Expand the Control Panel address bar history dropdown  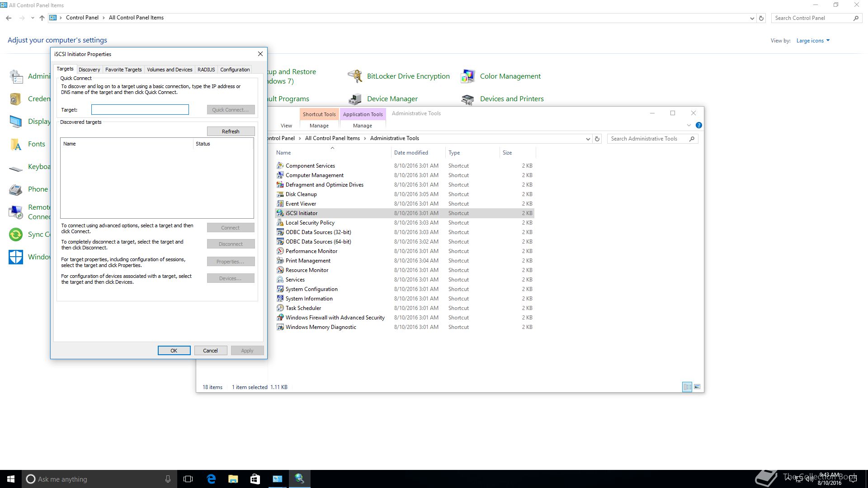pos(752,18)
